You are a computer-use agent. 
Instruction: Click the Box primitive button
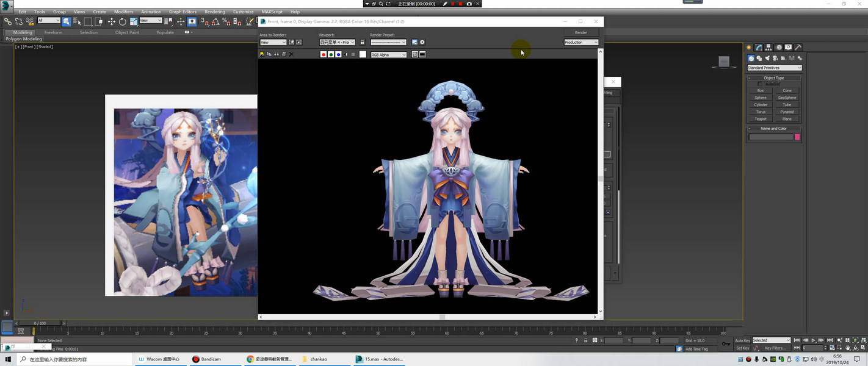coord(761,90)
